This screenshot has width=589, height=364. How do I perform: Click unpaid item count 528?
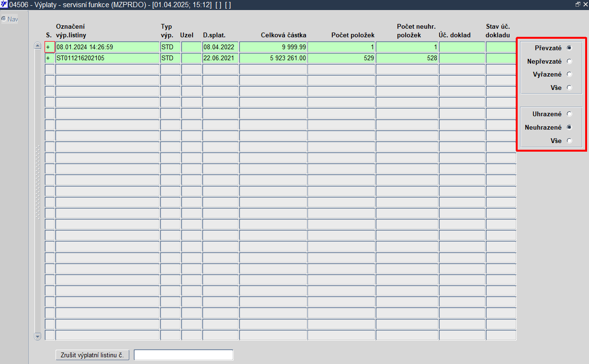click(407, 58)
